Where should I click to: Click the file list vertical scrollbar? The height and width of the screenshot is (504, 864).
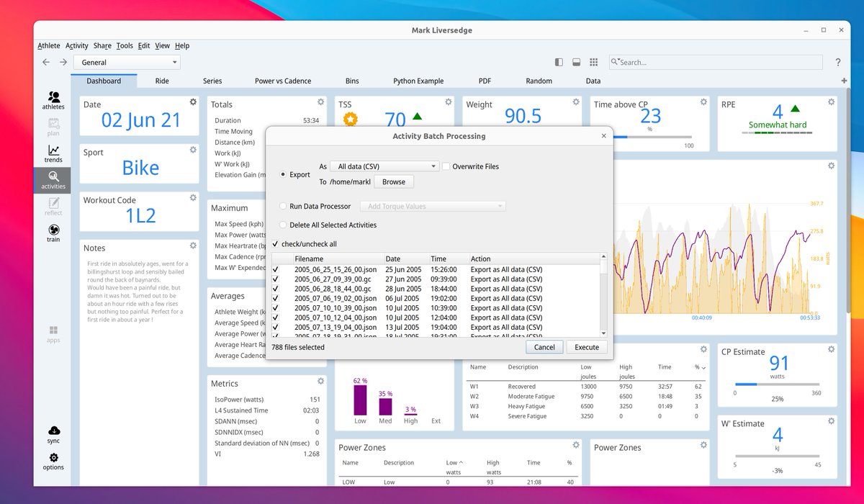pos(603,295)
